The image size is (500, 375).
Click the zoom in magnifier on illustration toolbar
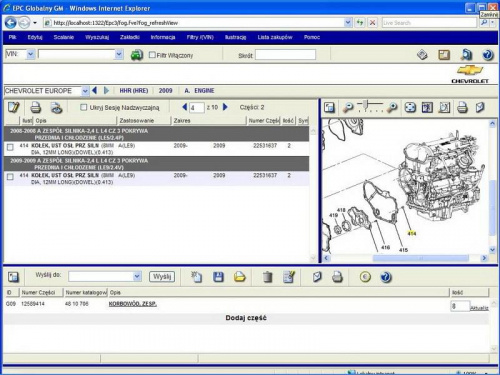pos(392,107)
